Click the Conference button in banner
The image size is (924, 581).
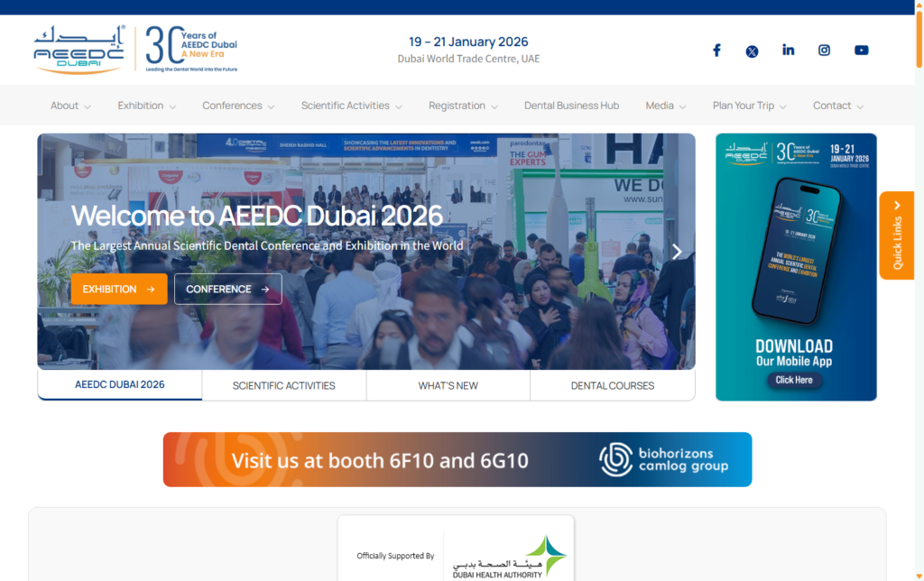(x=227, y=289)
